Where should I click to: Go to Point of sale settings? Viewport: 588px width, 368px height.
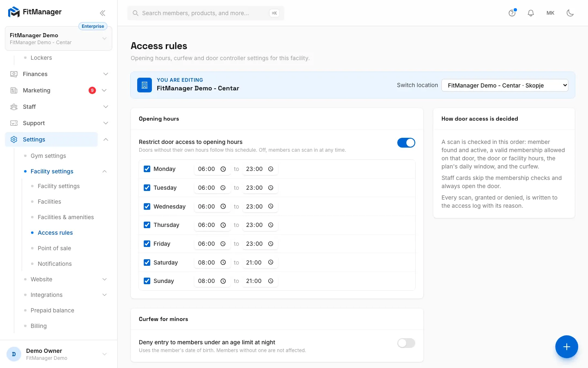point(54,248)
